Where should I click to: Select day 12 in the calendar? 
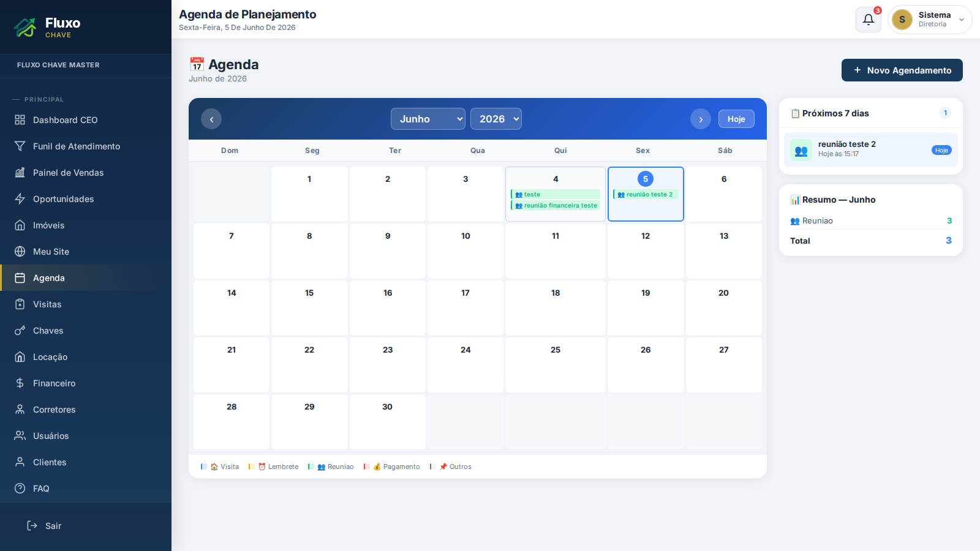click(x=646, y=251)
